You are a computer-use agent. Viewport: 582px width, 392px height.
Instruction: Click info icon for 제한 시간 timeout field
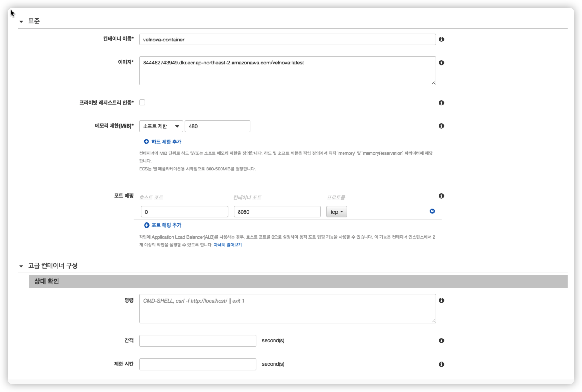pyautogui.click(x=441, y=364)
